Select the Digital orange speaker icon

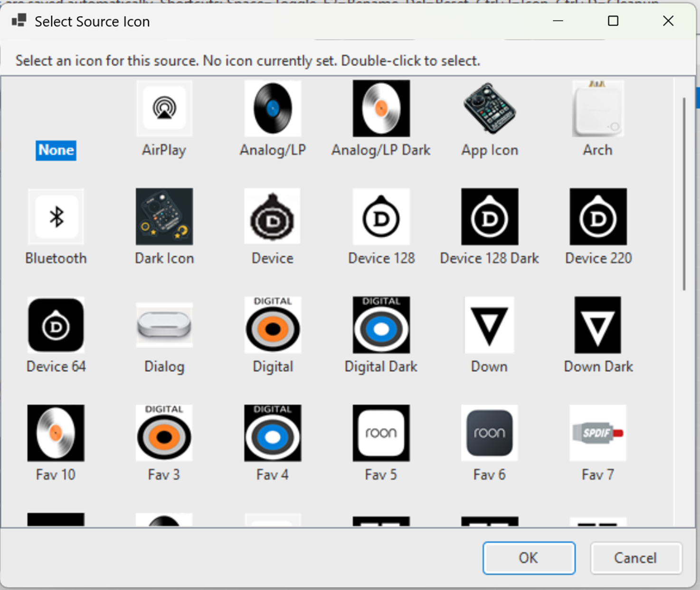pos(273,325)
